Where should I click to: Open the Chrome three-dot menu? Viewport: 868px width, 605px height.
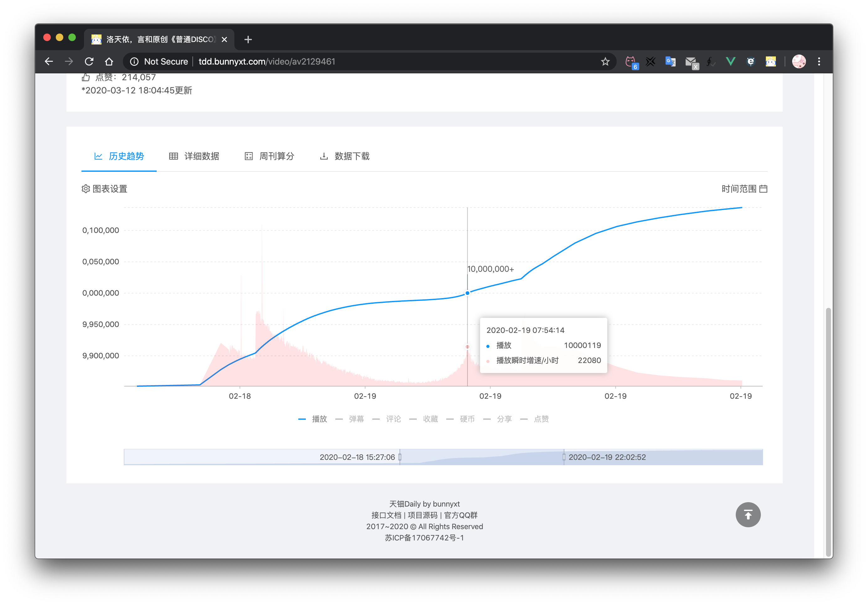(819, 62)
